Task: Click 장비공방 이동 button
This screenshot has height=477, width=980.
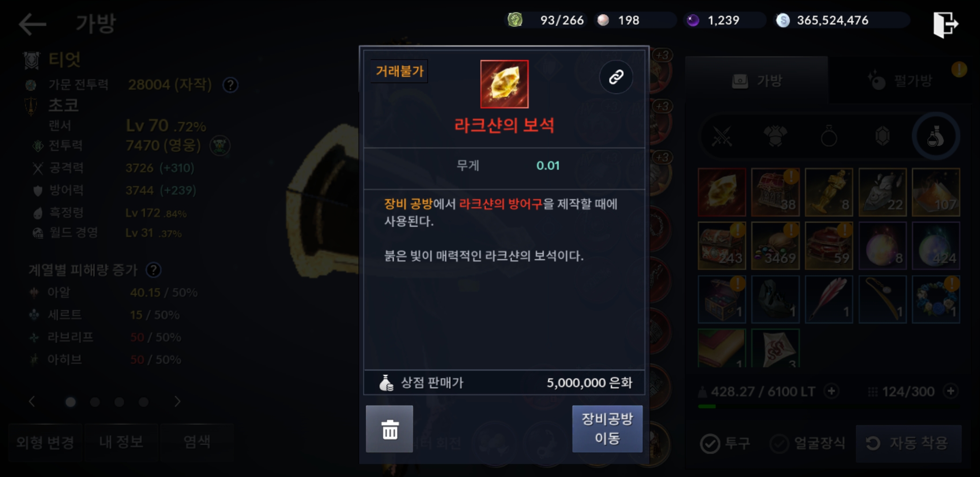Action: coord(607,429)
